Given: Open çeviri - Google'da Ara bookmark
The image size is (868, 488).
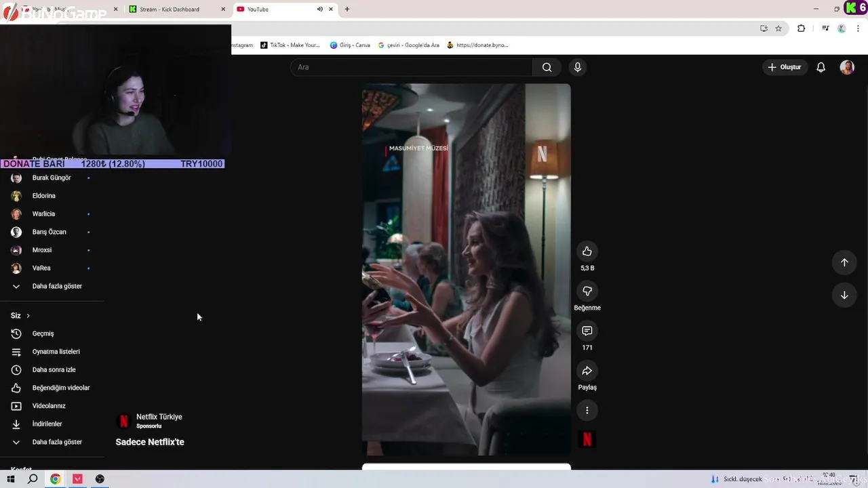Looking at the screenshot, I should pyautogui.click(x=409, y=45).
